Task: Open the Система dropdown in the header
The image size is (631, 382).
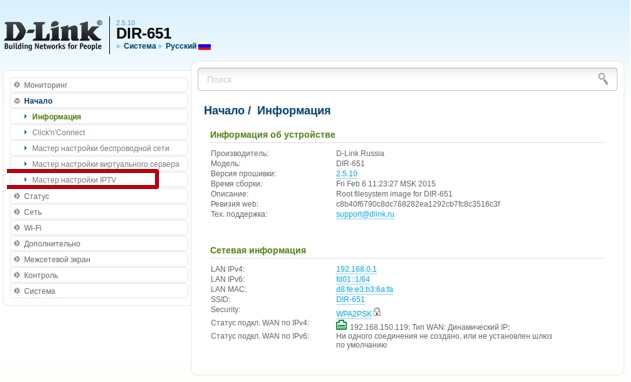Action: tap(140, 46)
